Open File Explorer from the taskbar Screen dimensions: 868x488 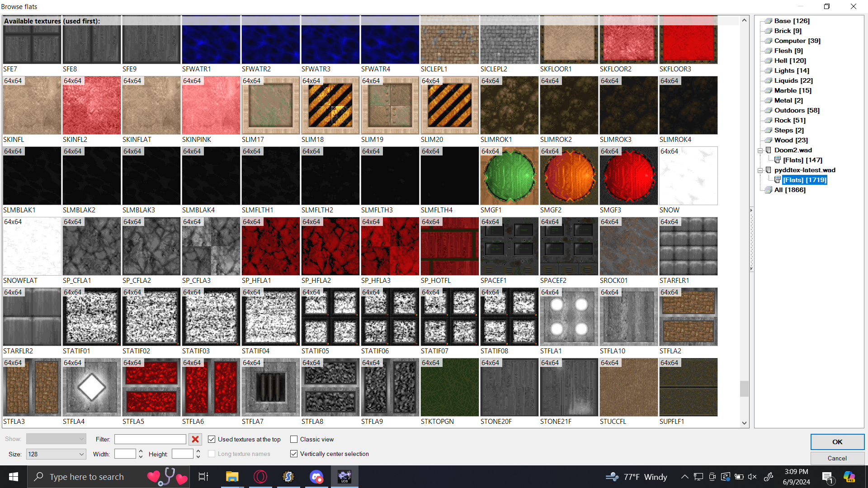pyautogui.click(x=232, y=477)
